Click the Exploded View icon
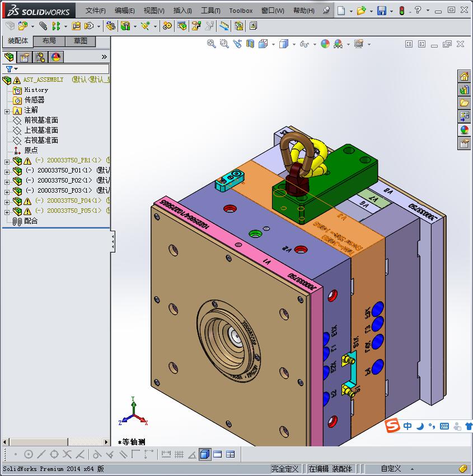This screenshot has height=476, width=473. coord(196,26)
